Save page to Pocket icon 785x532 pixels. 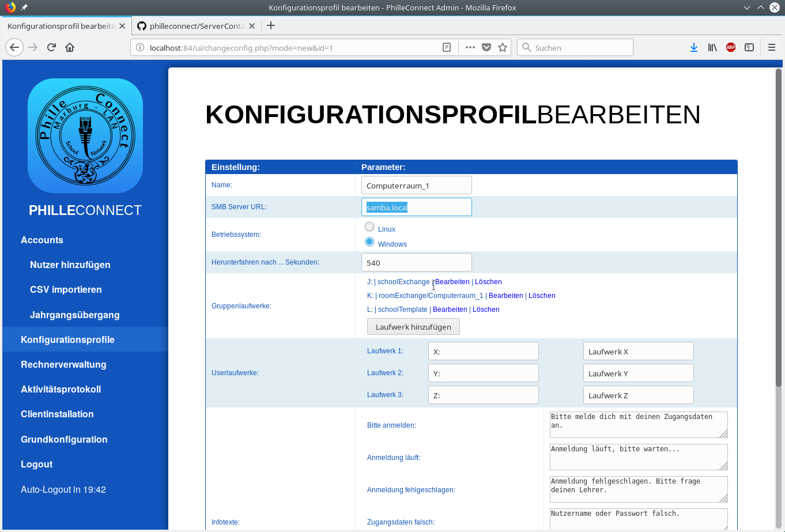coord(486,47)
